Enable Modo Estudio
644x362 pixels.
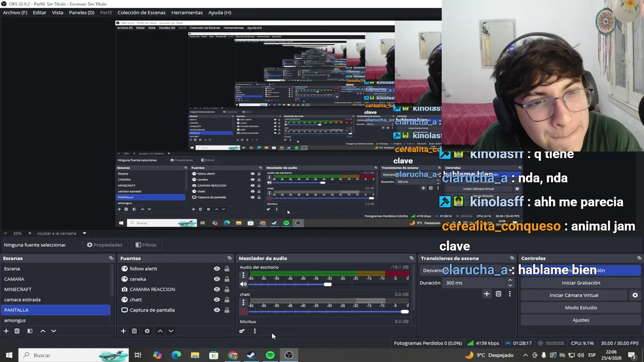pyautogui.click(x=581, y=308)
